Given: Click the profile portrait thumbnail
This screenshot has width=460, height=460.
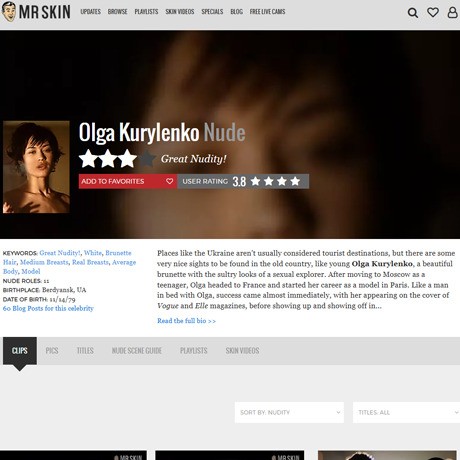Looking at the screenshot, I should point(36,167).
